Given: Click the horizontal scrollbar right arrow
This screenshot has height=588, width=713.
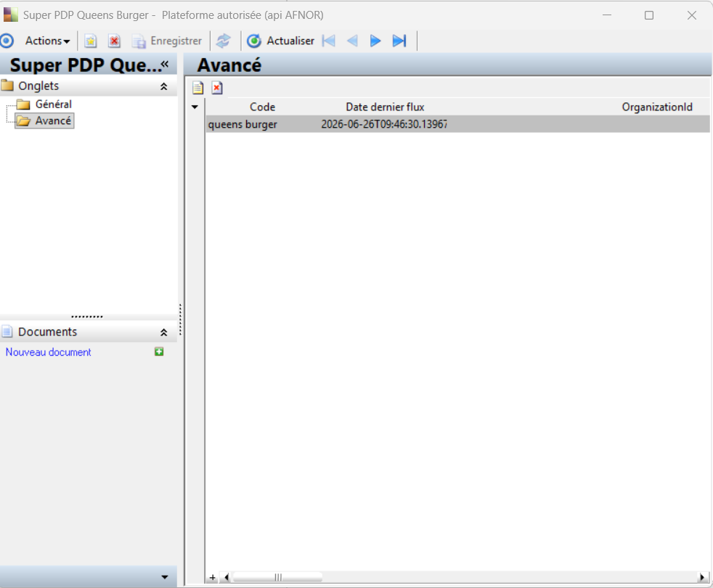Looking at the screenshot, I should coord(703,578).
